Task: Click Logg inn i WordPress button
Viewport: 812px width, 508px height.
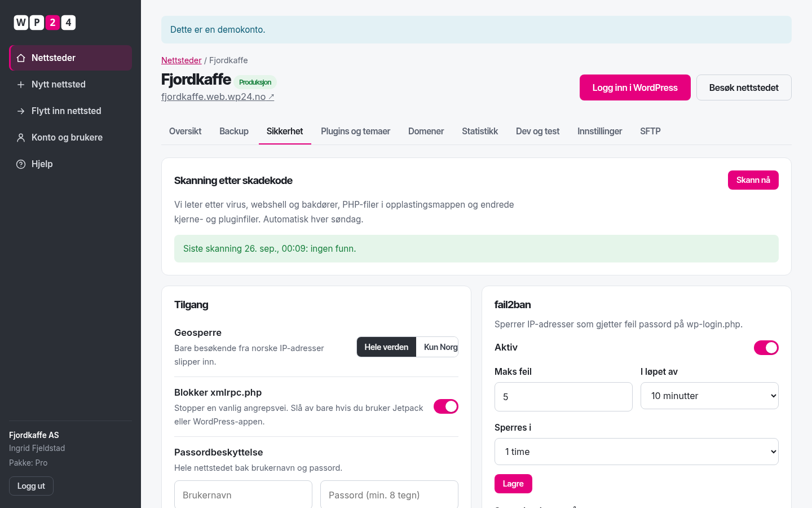Action: (x=635, y=87)
